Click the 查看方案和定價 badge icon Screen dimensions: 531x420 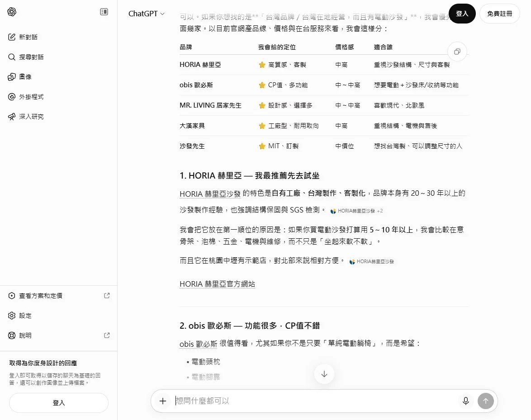coord(12,296)
